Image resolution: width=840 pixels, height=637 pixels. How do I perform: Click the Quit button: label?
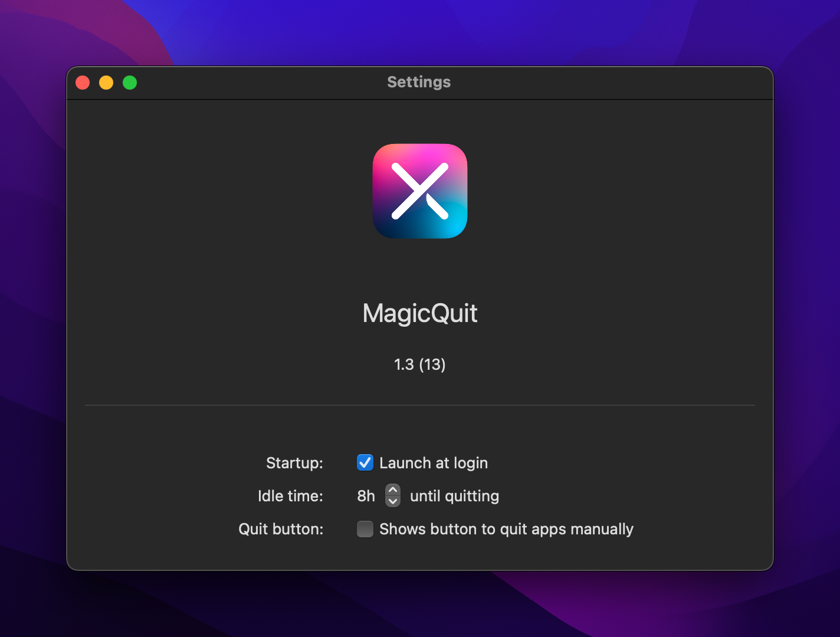(x=281, y=529)
